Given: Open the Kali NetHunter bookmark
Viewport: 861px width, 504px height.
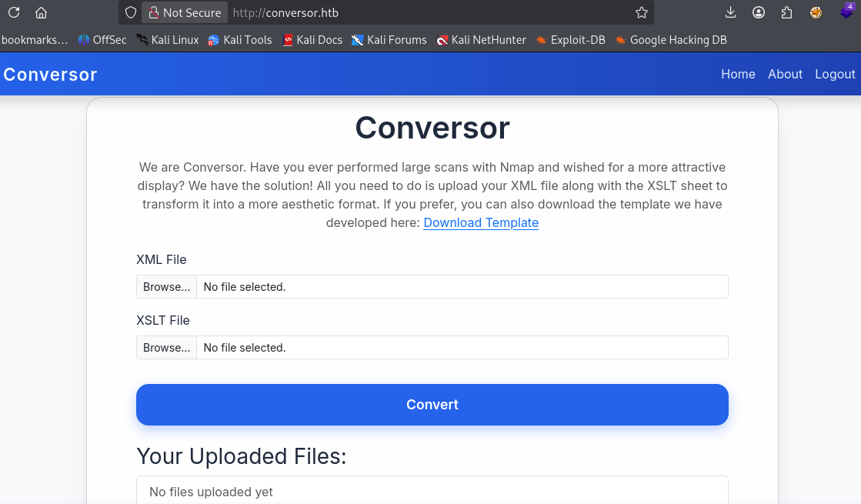Looking at the screenshot, I should point(482,39).
